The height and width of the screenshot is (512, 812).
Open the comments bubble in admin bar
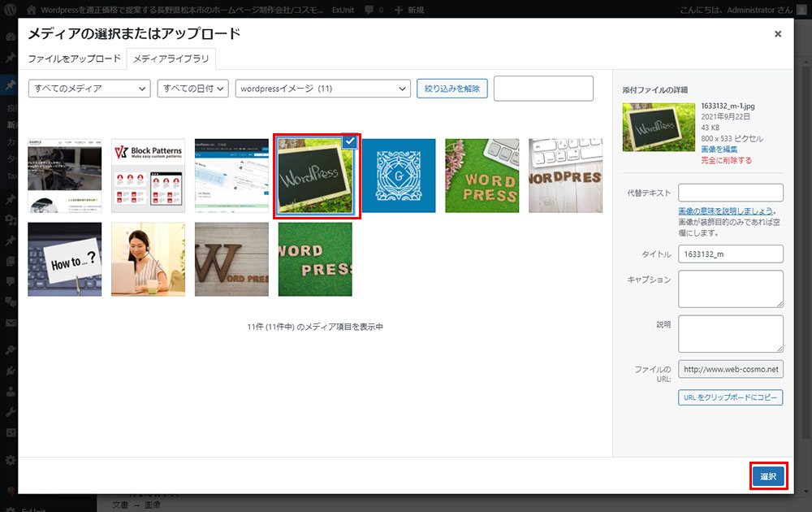tap(370, 11)
